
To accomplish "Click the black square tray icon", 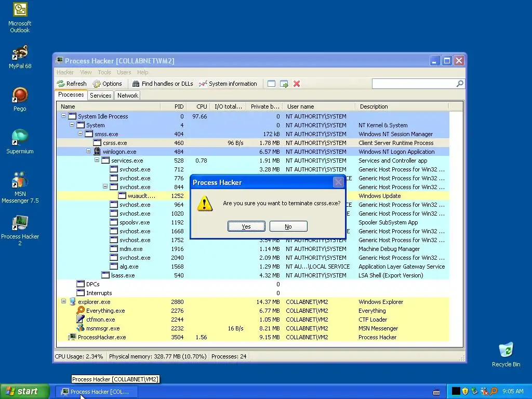I will coord(456,391).
